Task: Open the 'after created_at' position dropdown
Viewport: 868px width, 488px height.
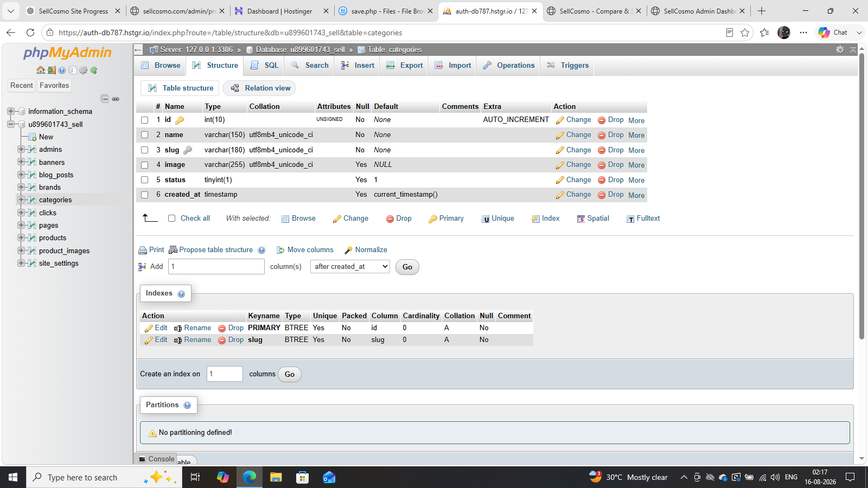Action: (350, 266)
